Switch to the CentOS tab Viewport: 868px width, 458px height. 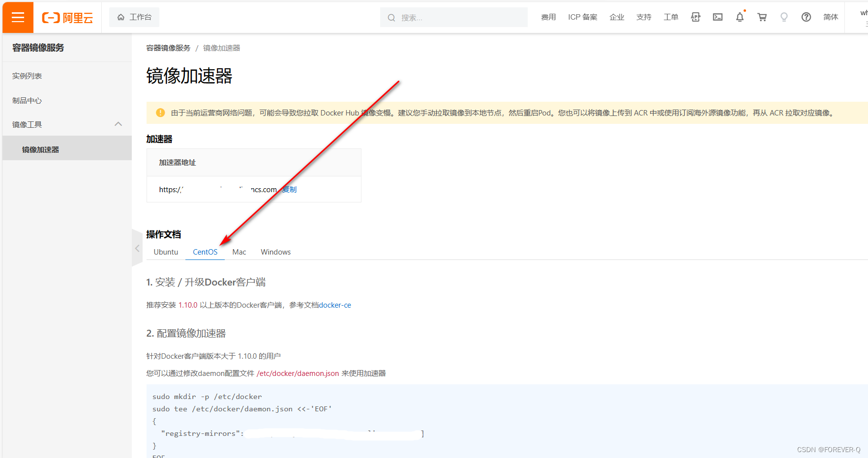tap(205, 252)
